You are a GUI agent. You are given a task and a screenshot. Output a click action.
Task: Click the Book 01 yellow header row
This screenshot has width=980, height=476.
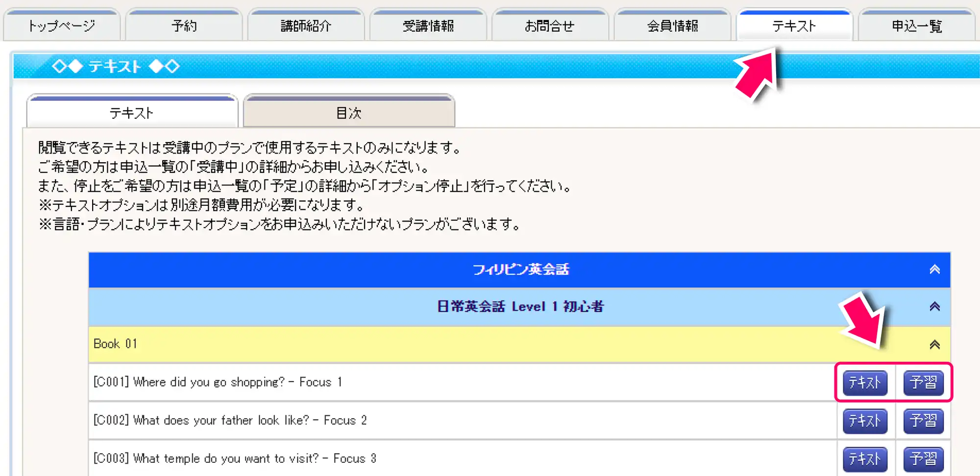(x=441, y=344)
